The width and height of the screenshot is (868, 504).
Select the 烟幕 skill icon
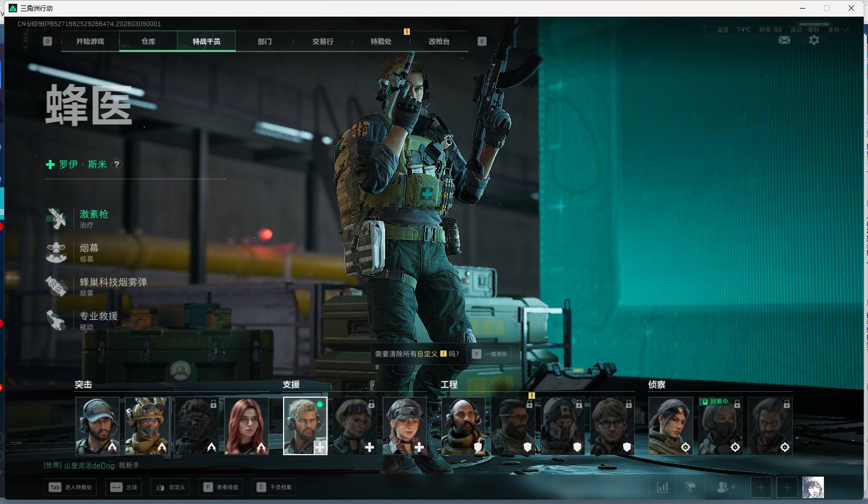click(56, 252)
